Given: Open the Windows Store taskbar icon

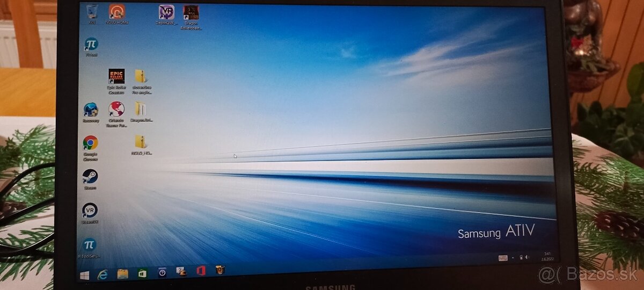Looking at the screenshot, I should coord(142,273).
